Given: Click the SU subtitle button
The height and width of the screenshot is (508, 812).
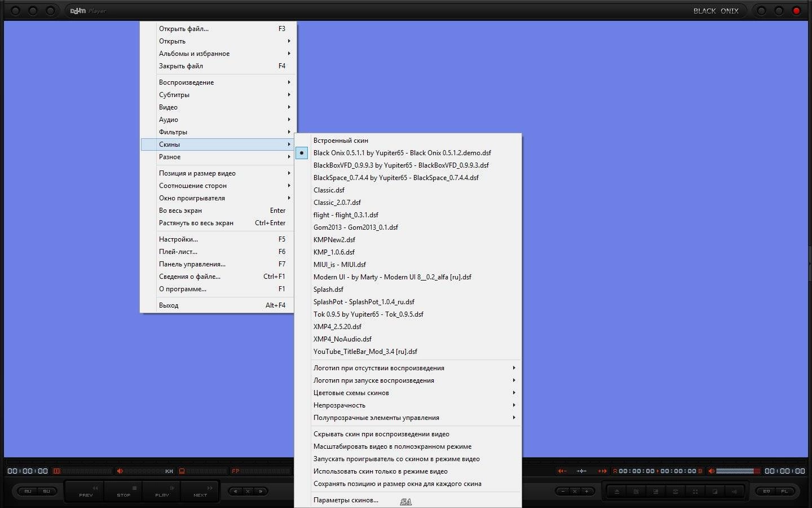Looking at the screenshot, I should 46,491.
